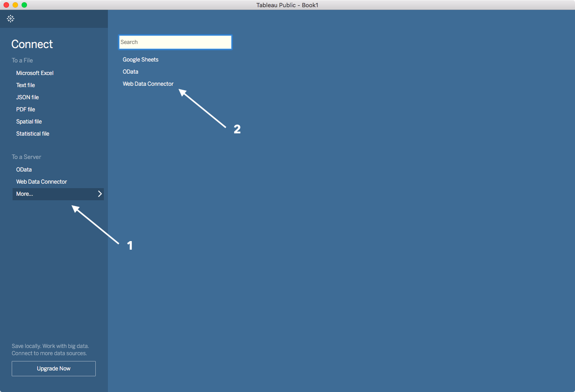Pick Web Data Connector below the search box

(148, 84)
